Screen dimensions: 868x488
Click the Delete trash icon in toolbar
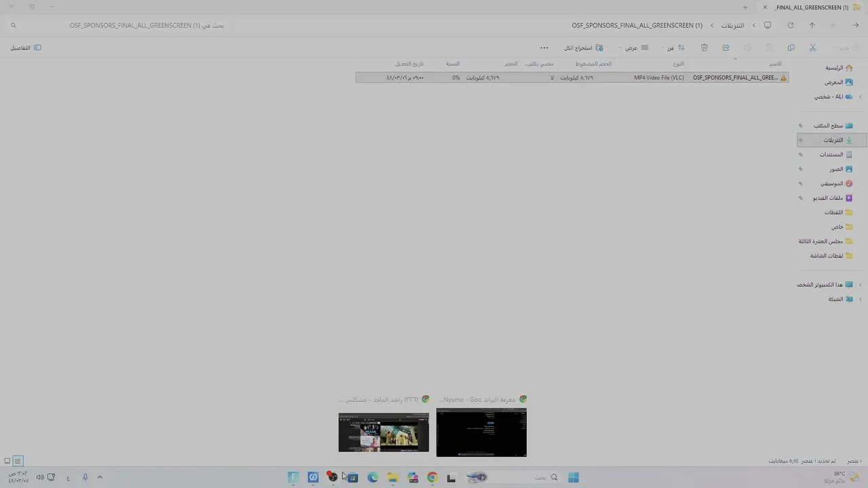pyautogui.click(x=704, y=47)
